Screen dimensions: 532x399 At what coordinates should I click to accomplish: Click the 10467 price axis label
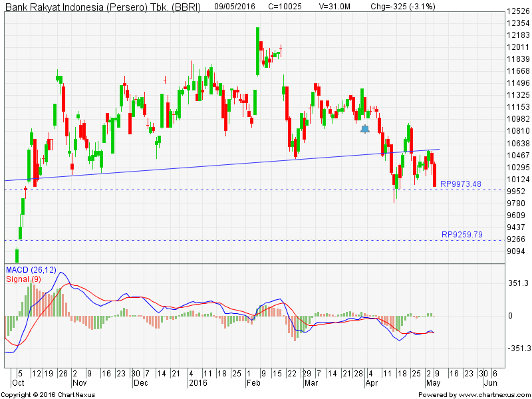(x=518, y=156)
